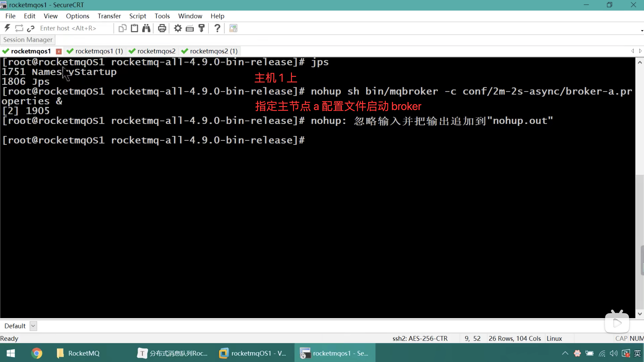Close the rocketmqos1 tab with red X

coord(59,51)
